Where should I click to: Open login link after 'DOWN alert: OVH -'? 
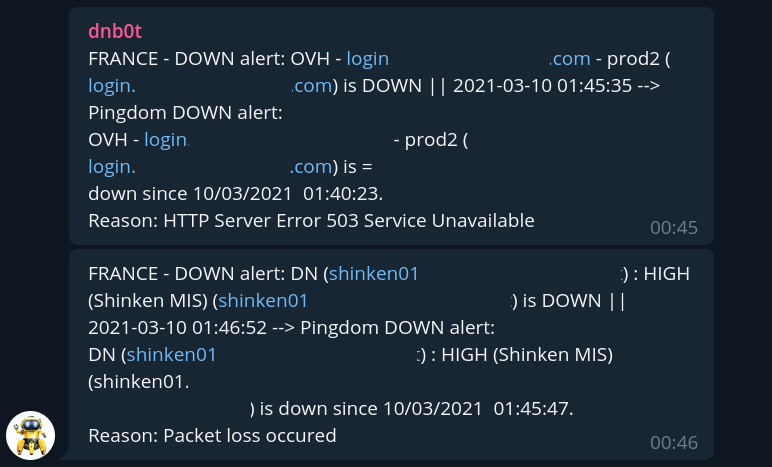pos(367,59)
